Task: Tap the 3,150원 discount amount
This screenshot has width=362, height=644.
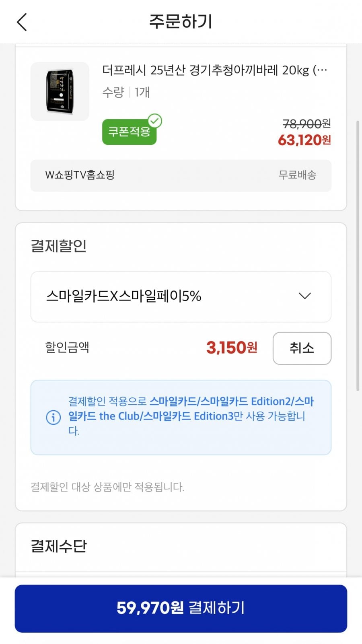Action: click(232, 348)
